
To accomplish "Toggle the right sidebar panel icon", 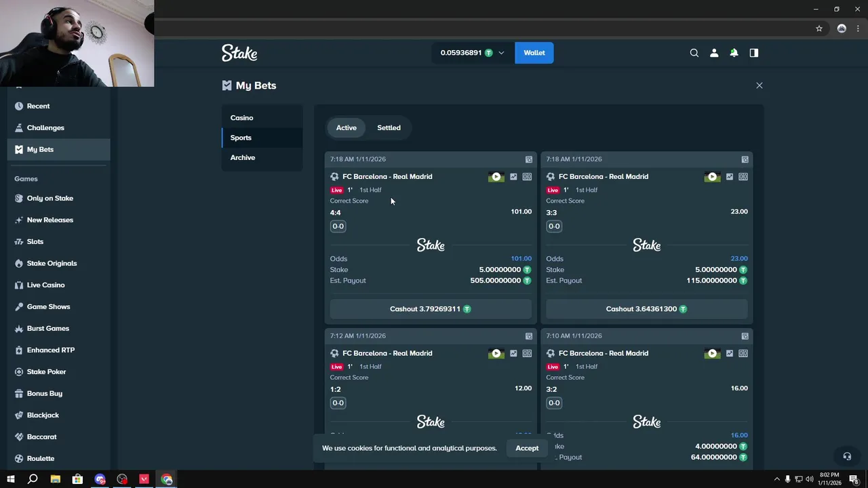I will point(753,53).
